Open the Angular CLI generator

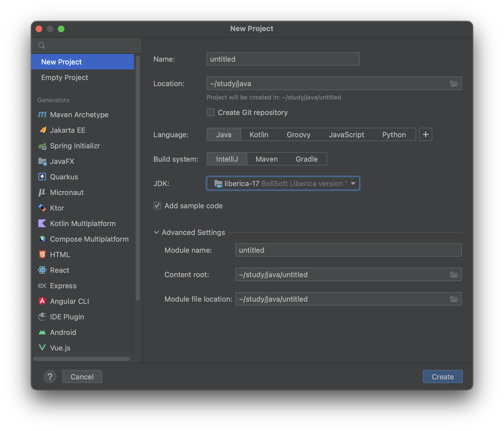click(x=69, y=301)
